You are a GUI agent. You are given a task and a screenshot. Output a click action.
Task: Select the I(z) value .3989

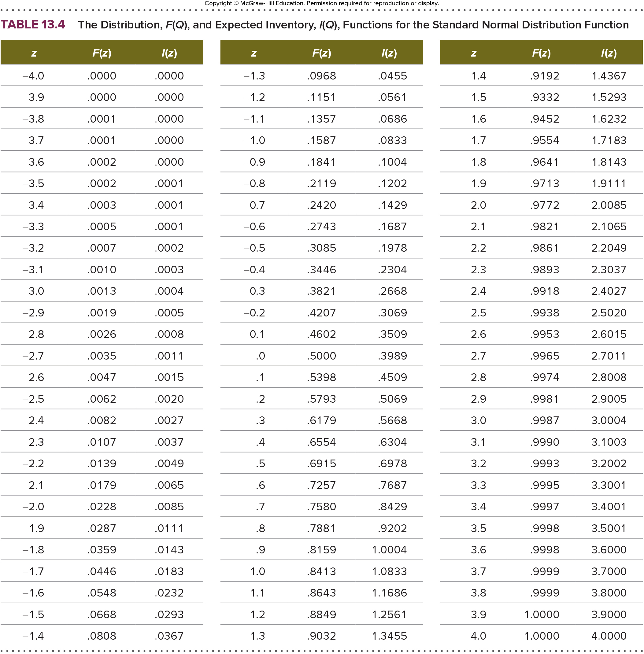coord(392,356)
